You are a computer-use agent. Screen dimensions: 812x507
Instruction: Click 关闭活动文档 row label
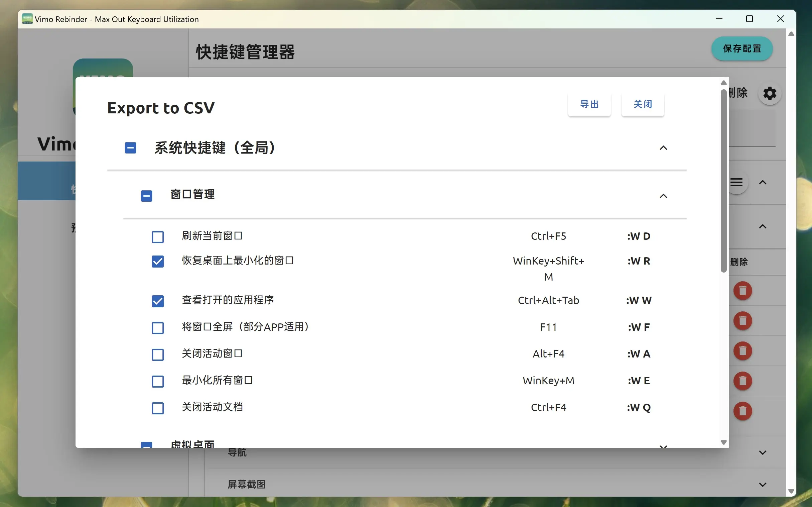point(212,407)
